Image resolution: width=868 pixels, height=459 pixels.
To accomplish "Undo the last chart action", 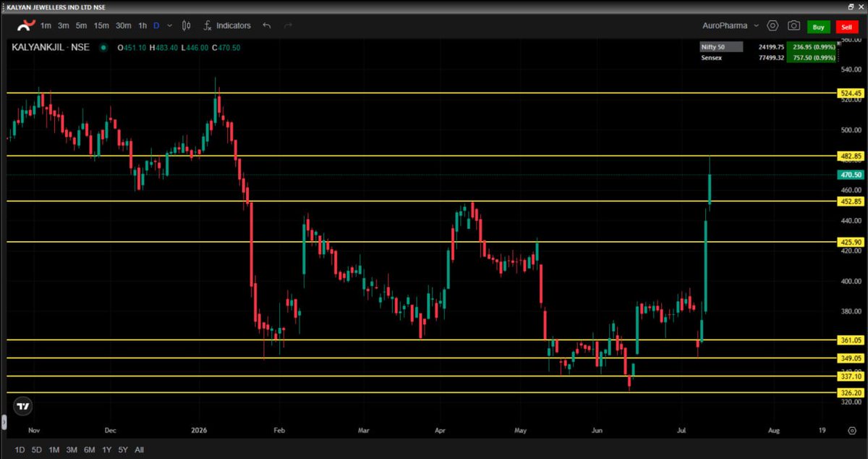I will [266, 25].
